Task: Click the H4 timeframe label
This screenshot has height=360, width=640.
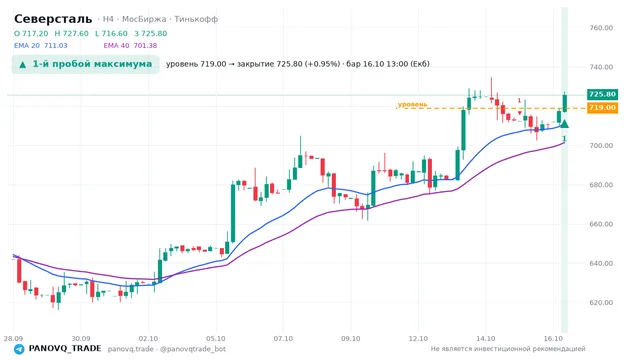Action: (108, 19)
